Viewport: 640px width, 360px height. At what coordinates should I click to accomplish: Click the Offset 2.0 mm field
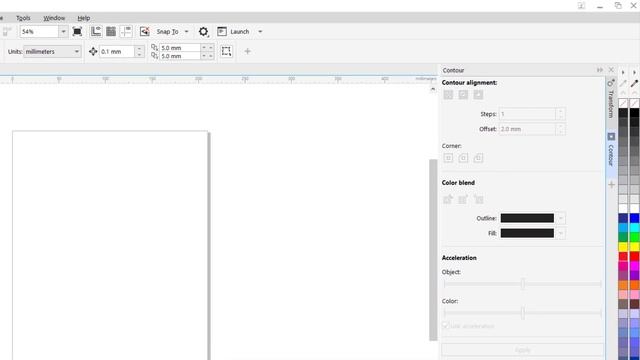527,129
